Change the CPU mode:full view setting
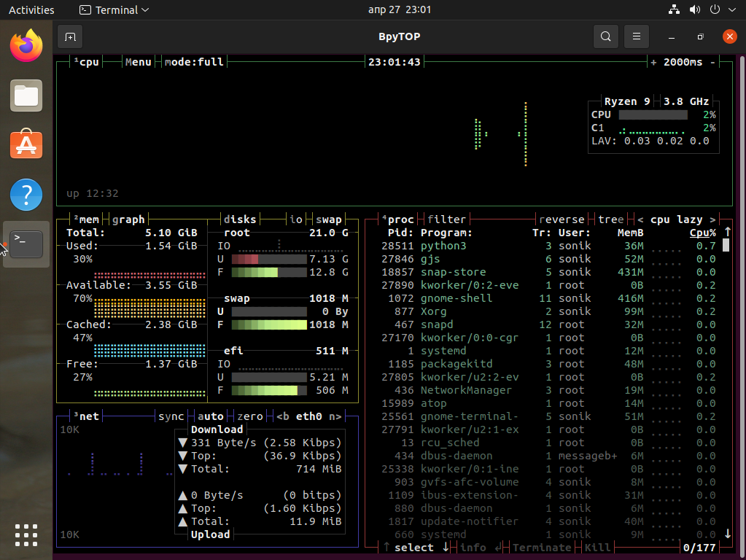746x560 pixels. click(x=194, y=62)
